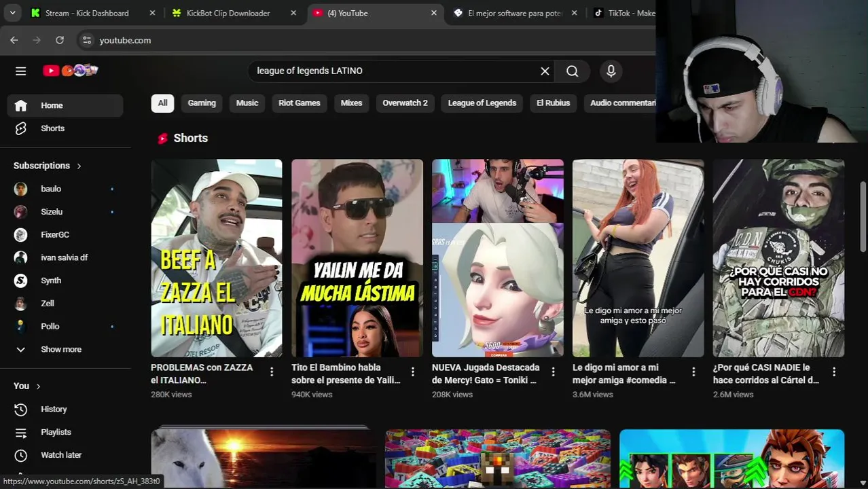This screenshot has height=489, width=868.
Task: Open Pollo channel subscription
Action: pyautogui.click(x=65, y=327)
